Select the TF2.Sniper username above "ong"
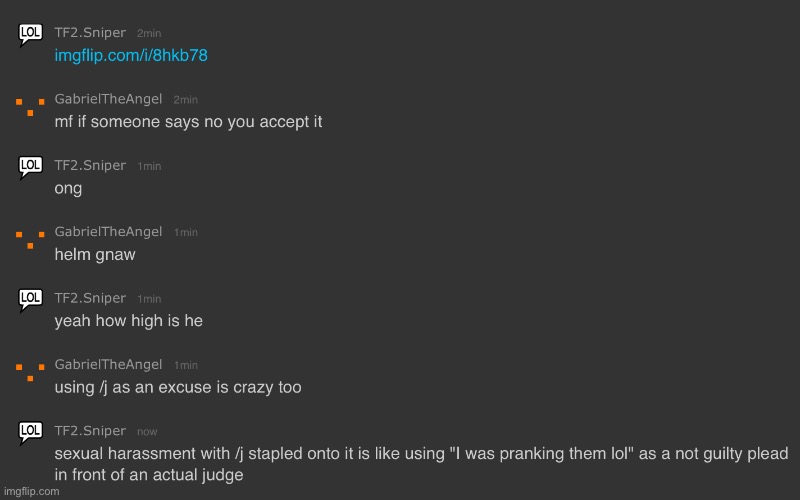 tap(90, 165)
